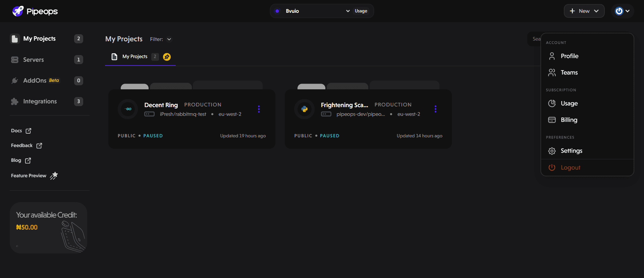The image size is (644, 278).
Task: Click eu-west-2 region on Decent Ring
Action: coord(230,114)
